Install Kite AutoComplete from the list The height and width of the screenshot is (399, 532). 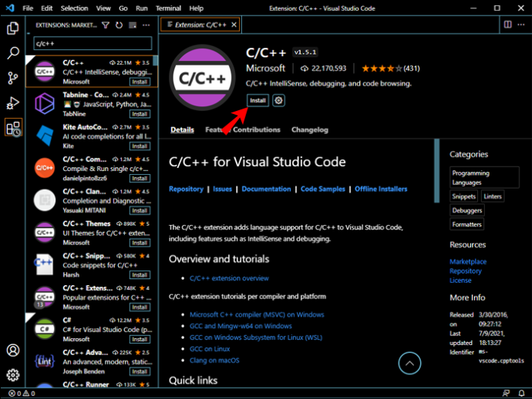coord(140,146)
